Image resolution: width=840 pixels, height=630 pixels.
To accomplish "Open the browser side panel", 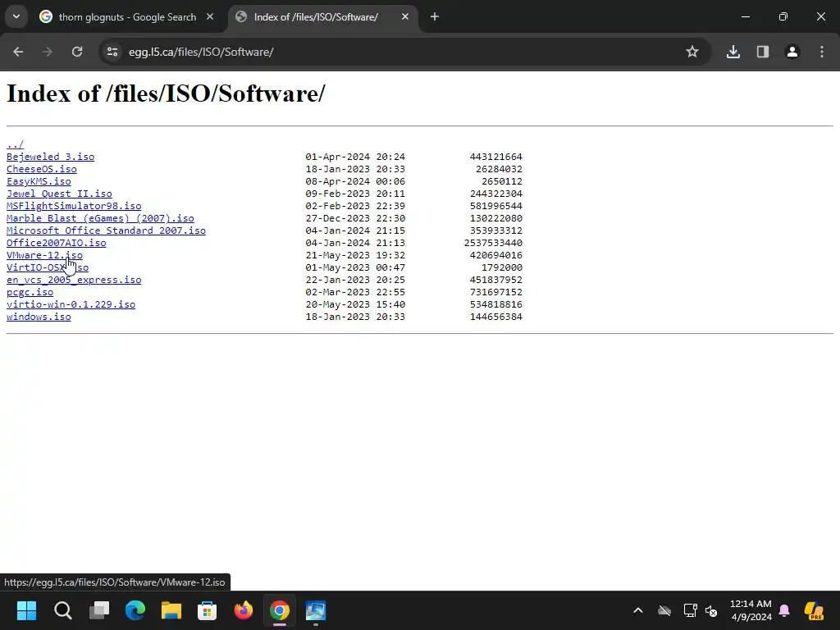I will click(763, 52).
